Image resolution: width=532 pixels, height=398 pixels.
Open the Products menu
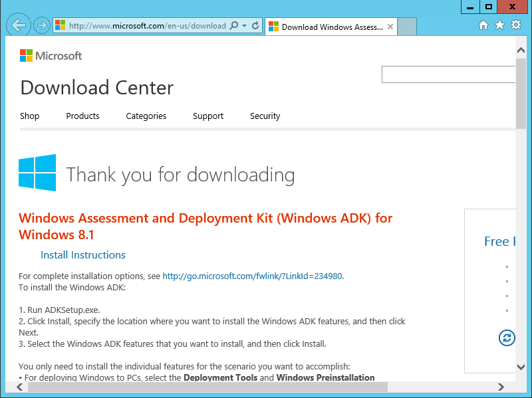82,116
